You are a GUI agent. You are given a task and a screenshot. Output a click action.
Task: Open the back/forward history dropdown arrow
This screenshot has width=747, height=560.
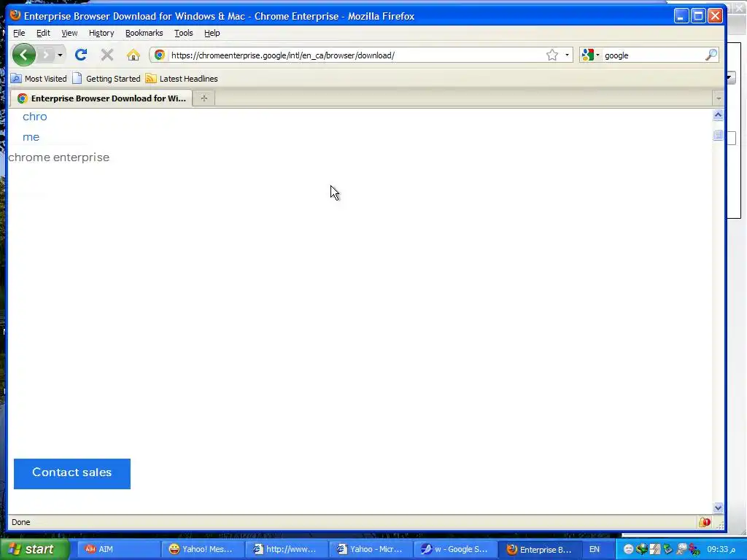[x=60, y=55]
